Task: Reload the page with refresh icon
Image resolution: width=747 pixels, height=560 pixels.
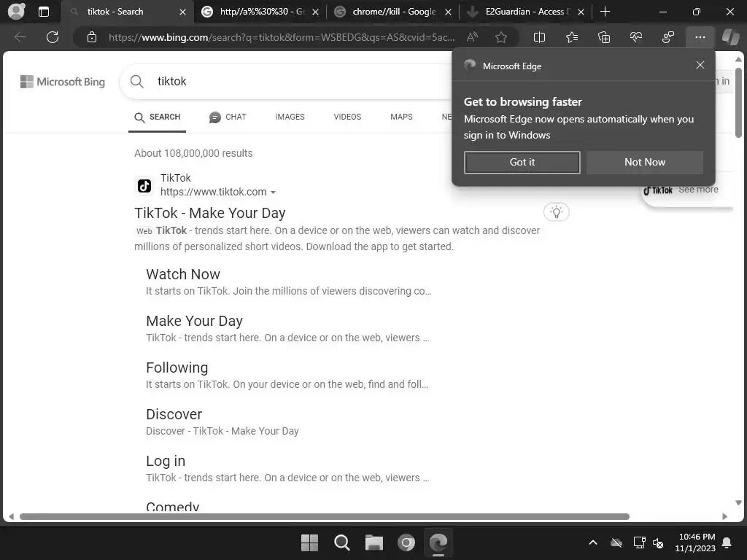Action: pyautogui.click(x=53, y=37)
